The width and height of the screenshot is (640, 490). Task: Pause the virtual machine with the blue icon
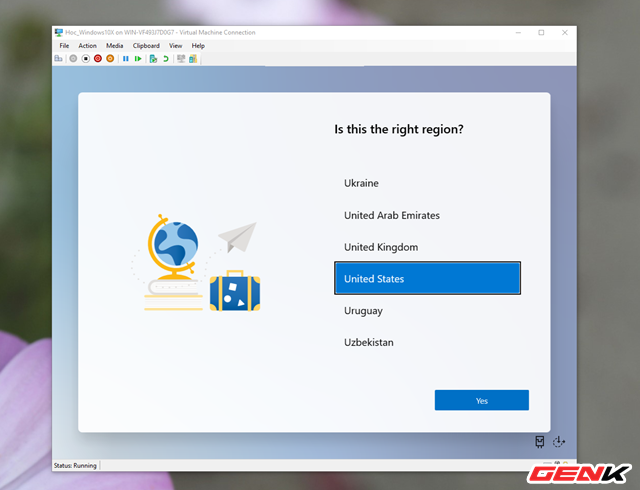point(126,59)
